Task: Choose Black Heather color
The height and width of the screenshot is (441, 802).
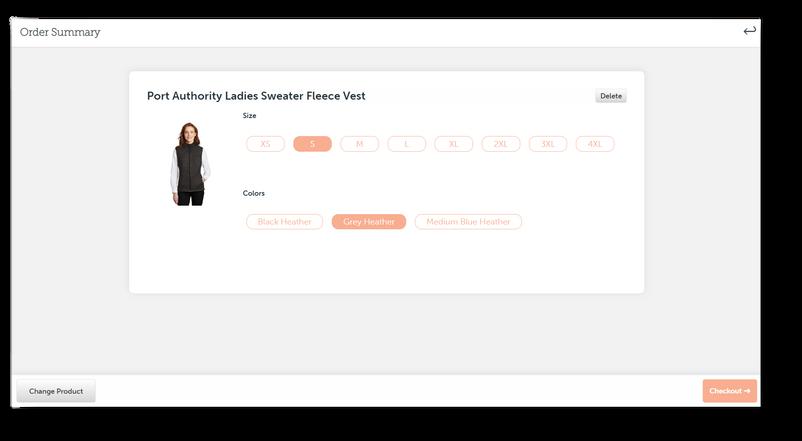Action: (x=284, y=222)
